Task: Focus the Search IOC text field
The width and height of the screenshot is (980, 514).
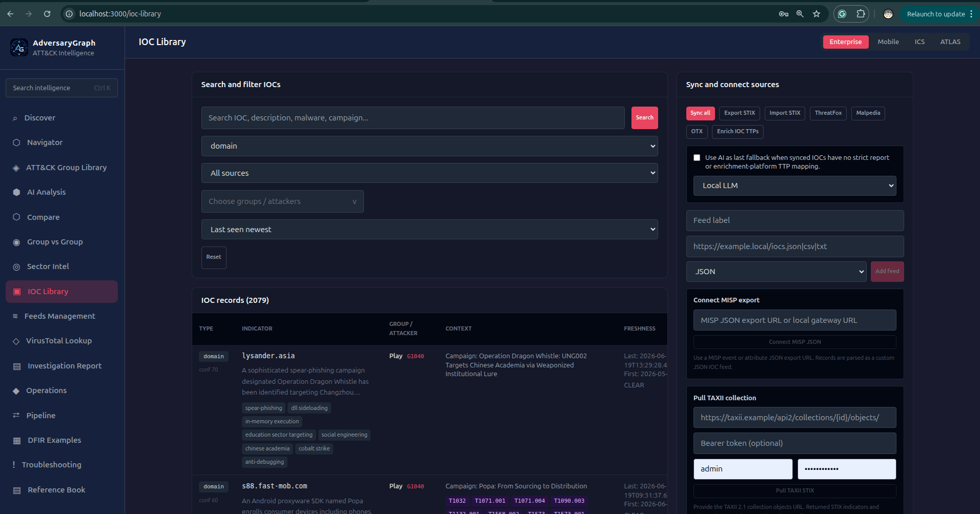Action: click(413, 118)
